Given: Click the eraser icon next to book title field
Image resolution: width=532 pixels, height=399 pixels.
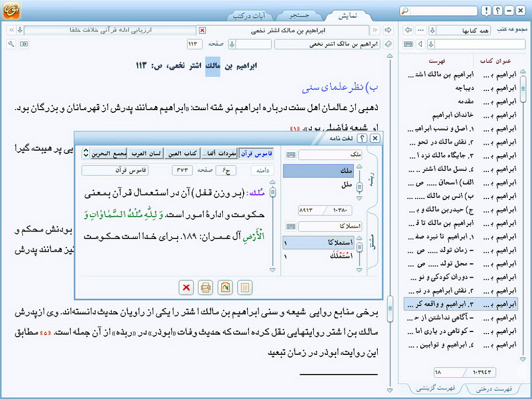Looking at the screenshot, I should tap(388, 44).
